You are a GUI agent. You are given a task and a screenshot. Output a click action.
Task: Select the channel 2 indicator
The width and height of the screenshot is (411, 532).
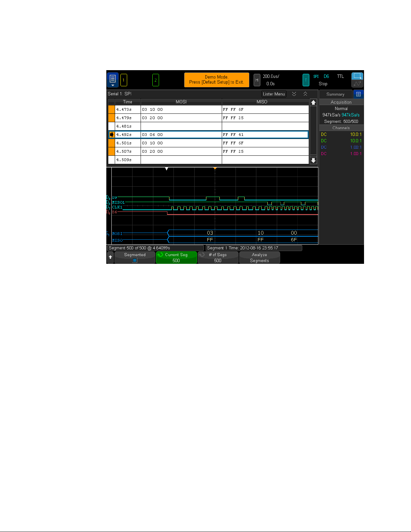click(x=155, y=80)
